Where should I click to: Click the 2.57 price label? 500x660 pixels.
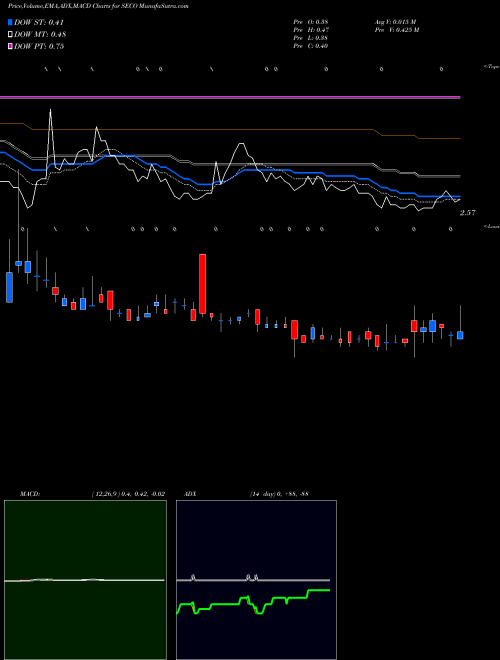click(x=468, y=213)
